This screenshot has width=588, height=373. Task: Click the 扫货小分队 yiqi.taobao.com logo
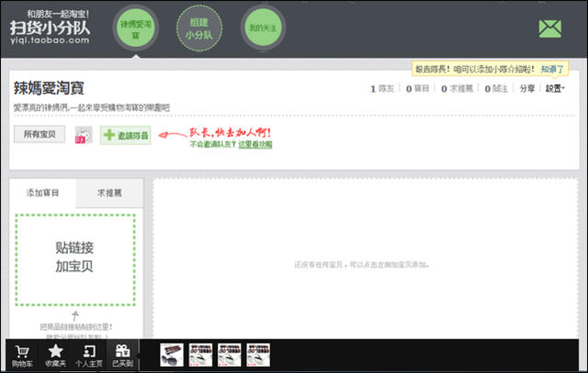50,28
